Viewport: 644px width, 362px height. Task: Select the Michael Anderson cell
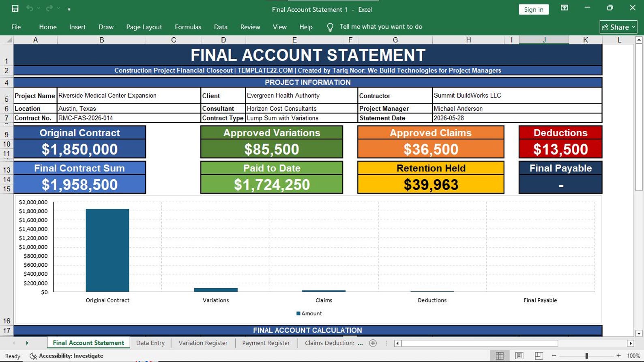(517, 109)
